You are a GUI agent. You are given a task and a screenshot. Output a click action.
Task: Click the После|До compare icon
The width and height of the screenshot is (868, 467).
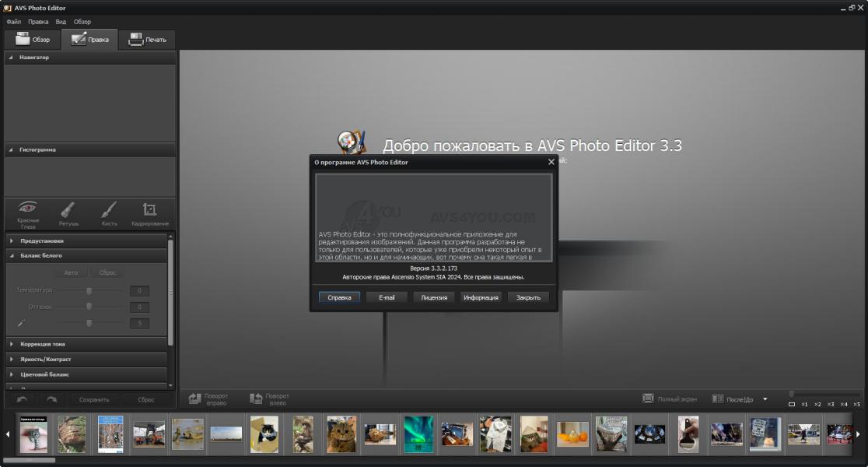pyautogui.click(x=718, y=399)
